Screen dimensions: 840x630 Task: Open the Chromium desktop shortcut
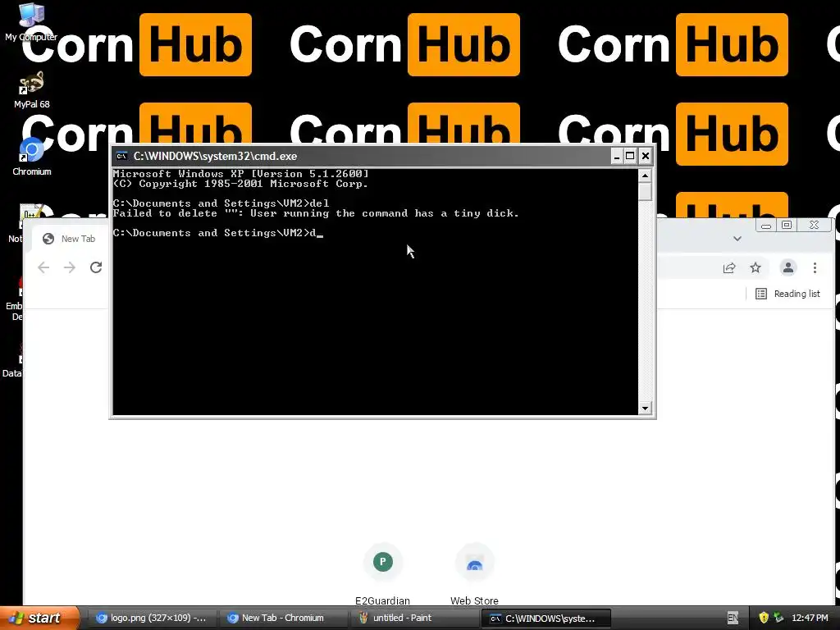pos(31,157)
